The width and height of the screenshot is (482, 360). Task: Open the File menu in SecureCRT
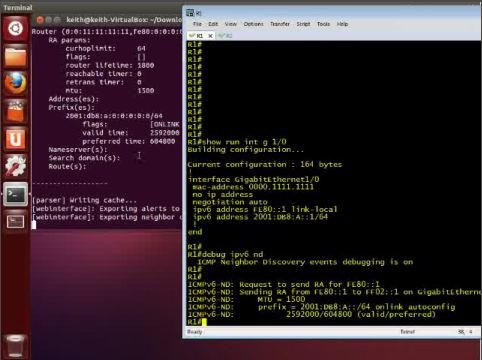coord(197,24)
